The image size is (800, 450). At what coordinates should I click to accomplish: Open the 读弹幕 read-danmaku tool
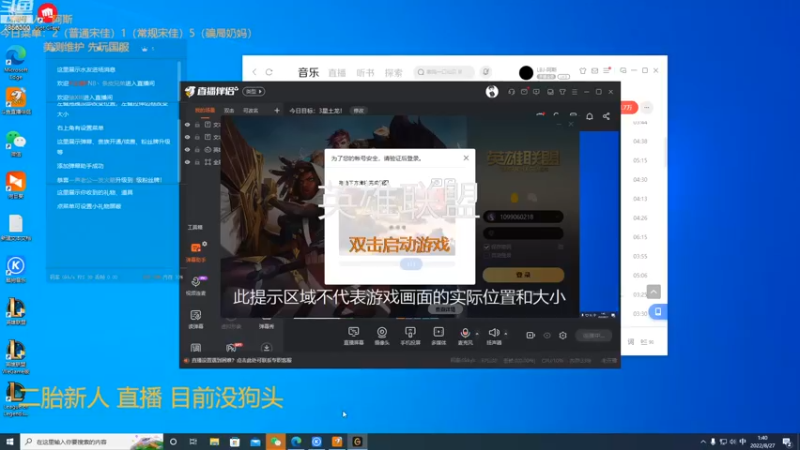point(196,319)
